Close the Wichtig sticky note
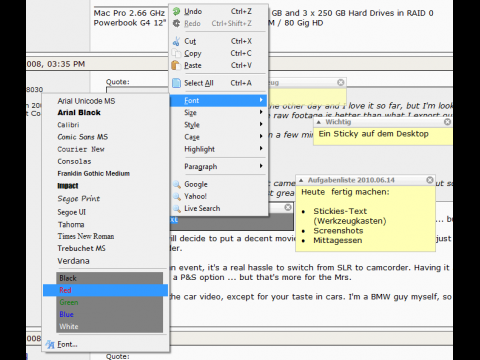 pyautogui.click(x=447, y=122)
